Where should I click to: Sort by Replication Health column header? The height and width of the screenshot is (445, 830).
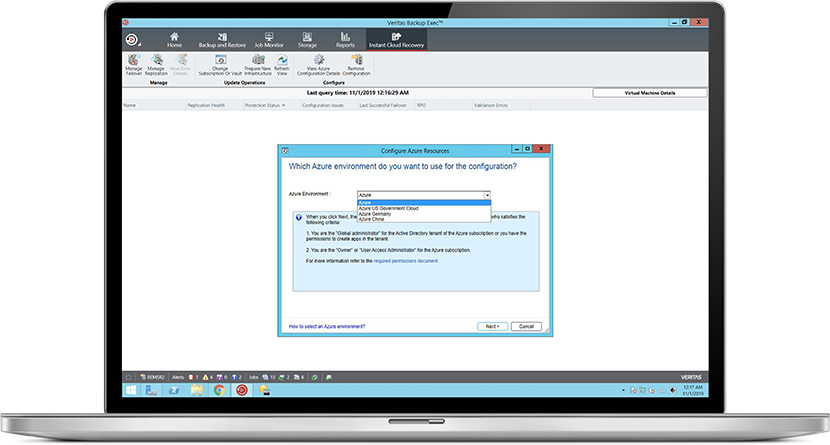214,105
